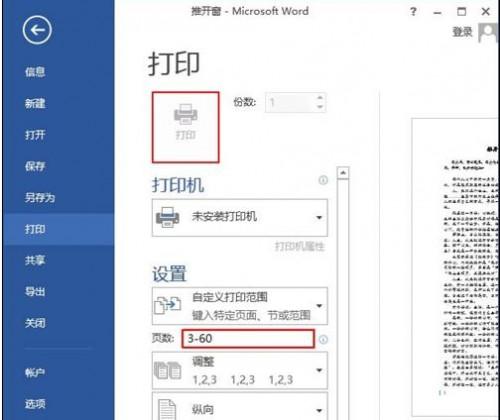Click the printer icon in printer dropdown
500x420 pixels.
pyautogui.click(x=167, y=217)
